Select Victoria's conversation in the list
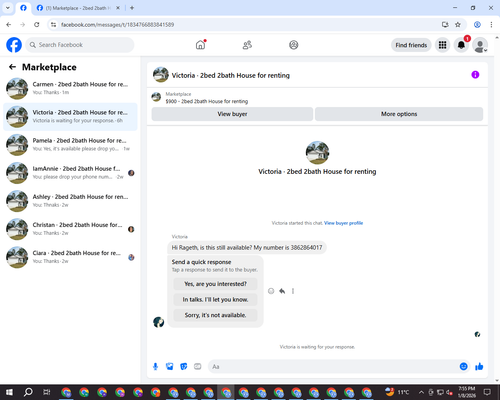The height and width of the screenshot is (400, 500). tap(70, 117)
